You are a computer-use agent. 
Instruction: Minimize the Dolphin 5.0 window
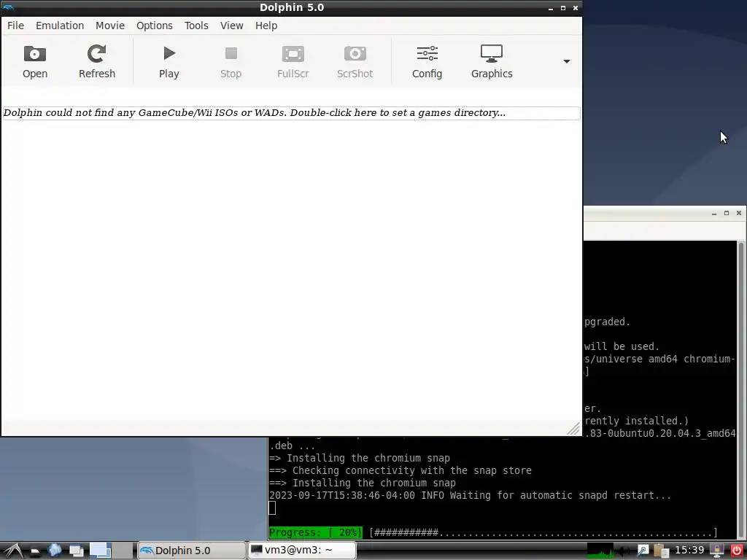point(551,8)
